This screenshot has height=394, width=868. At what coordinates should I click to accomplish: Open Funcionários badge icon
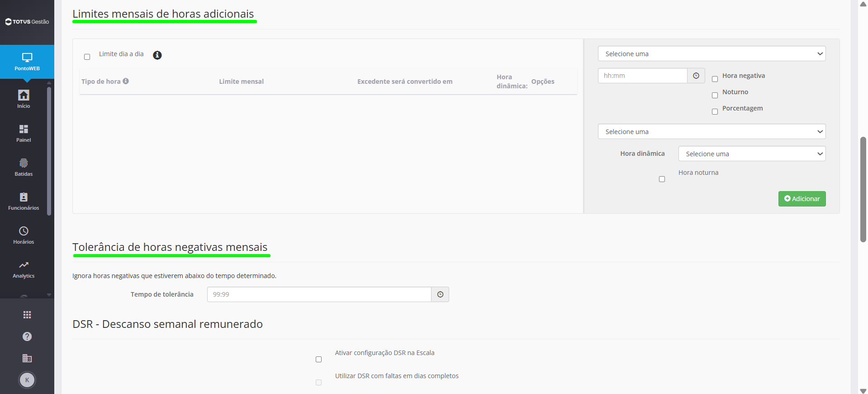(x=24, y=197)
